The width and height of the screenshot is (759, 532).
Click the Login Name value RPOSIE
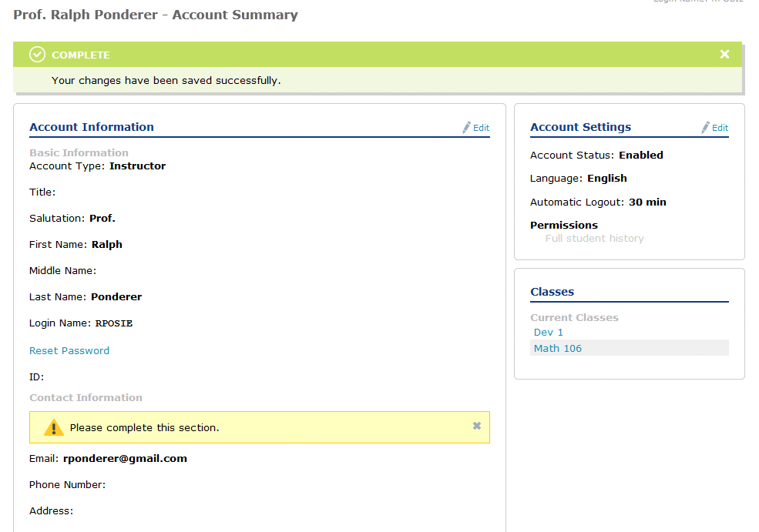(114, 323)
